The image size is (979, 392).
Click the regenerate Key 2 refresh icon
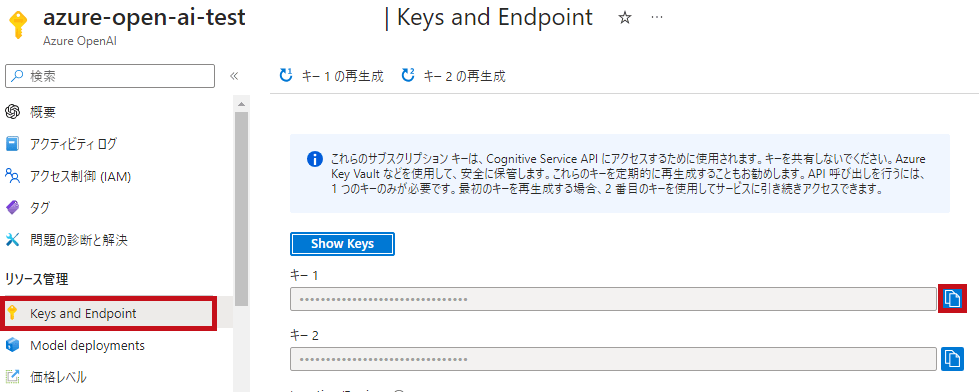coord(408,76)
